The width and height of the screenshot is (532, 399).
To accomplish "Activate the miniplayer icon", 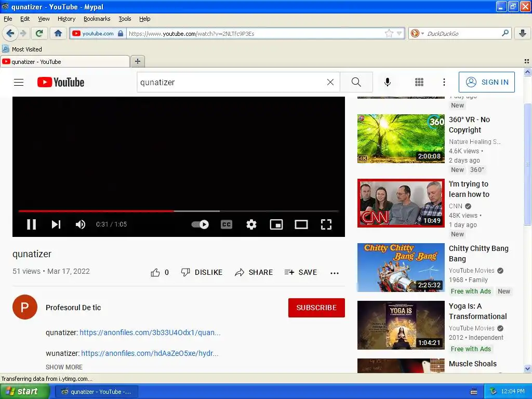I will [x=276, y=224].
